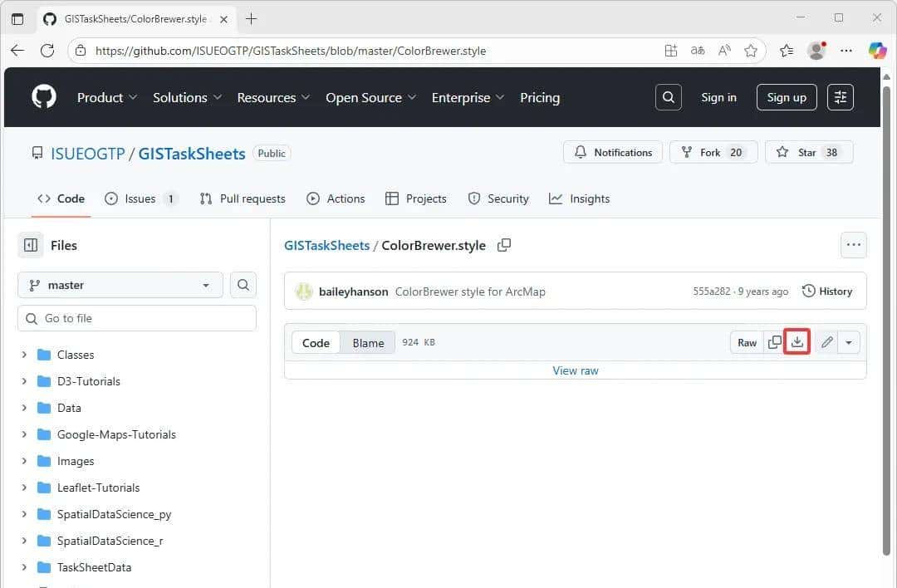The height and width of the screenshot is (588, 897).
Task: Click the download raw file icon
Action: [797, 342]
